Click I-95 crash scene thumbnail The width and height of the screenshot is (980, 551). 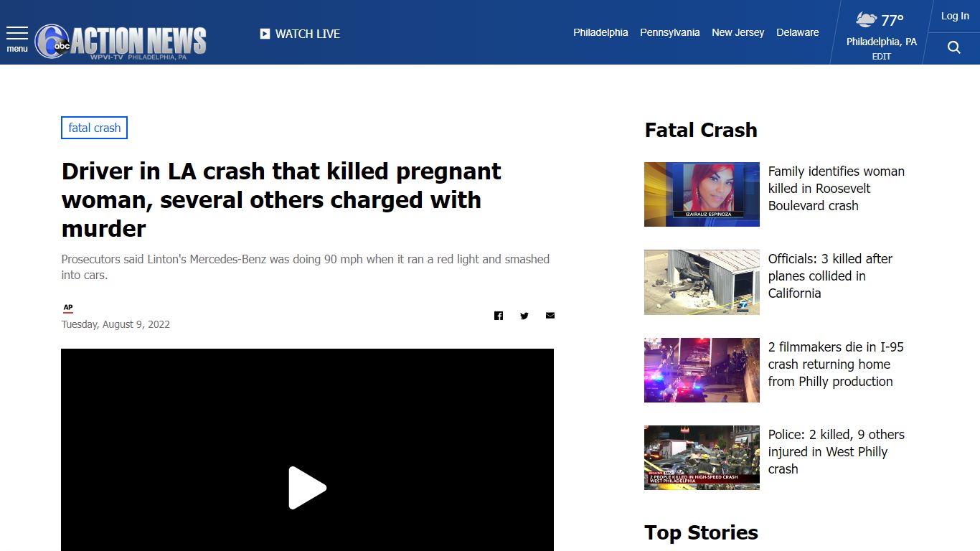coord(702,370)
